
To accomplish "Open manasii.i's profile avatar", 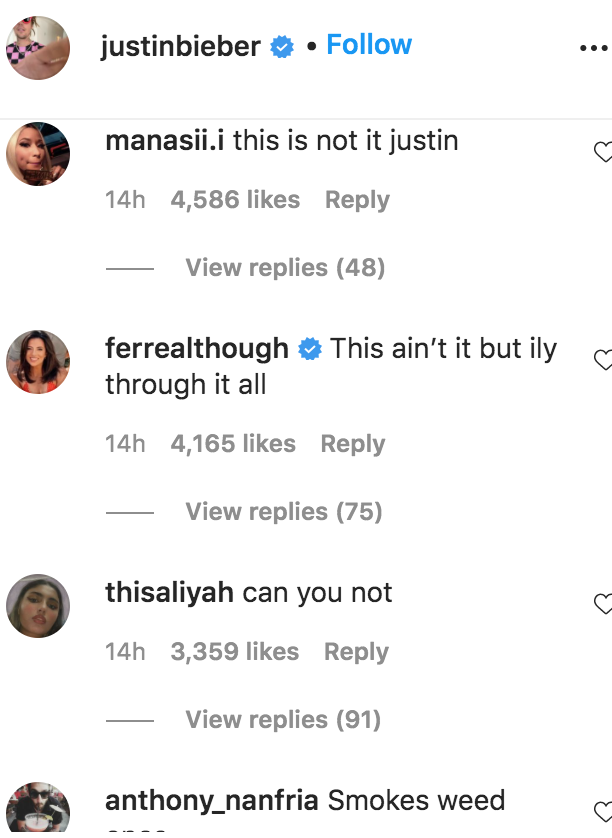I will (38, 154).
